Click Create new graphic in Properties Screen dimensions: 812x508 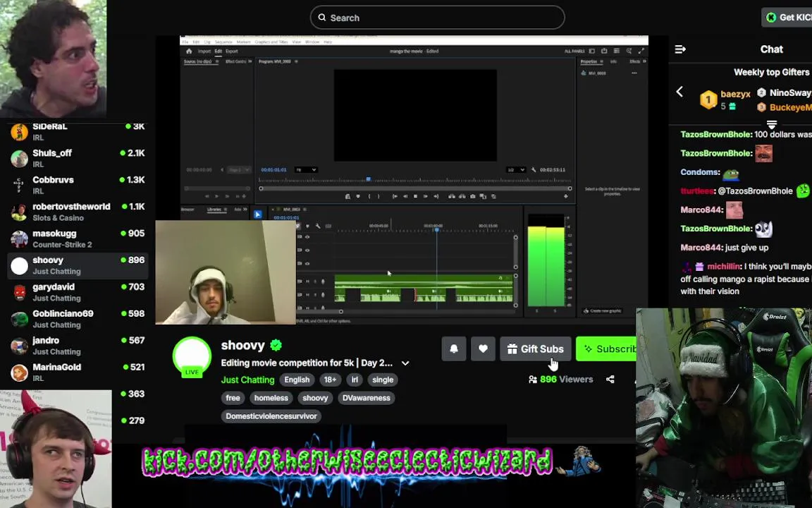[603, 311]
